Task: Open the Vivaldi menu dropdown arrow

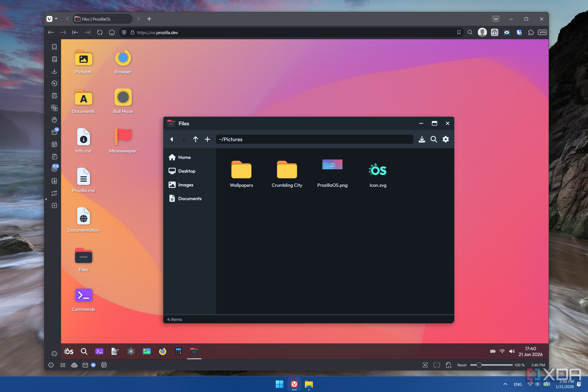Action: click(56, 19)
